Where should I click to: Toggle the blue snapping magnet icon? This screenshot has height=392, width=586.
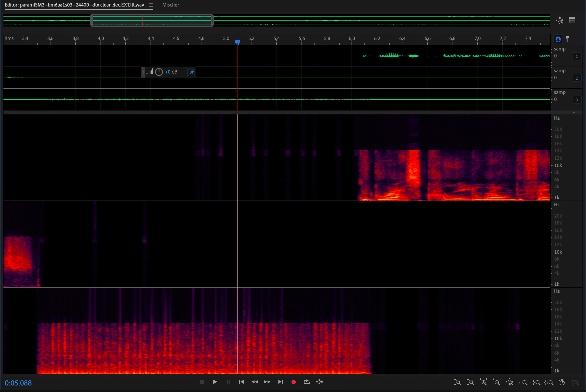[x=558, y=39]
